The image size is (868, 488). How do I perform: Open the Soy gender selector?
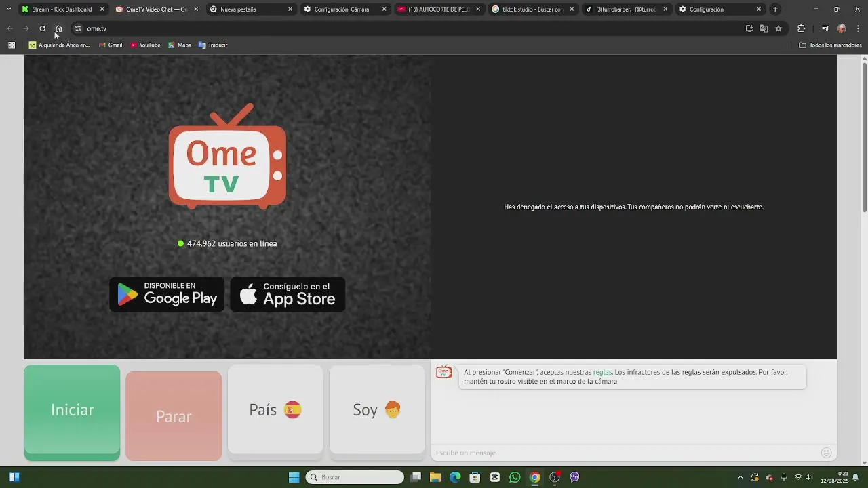click(377, 410)
